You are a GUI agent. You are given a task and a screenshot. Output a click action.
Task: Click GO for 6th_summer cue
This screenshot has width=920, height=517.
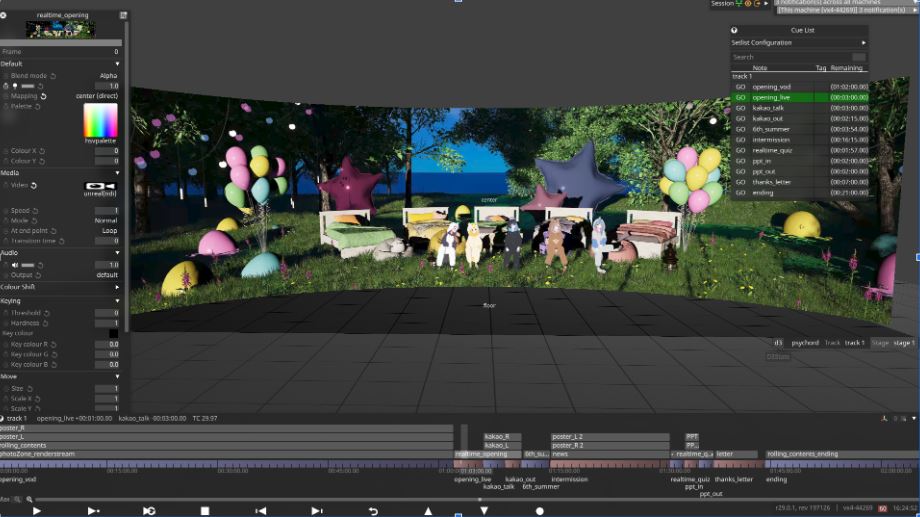[x=740, y=129]
